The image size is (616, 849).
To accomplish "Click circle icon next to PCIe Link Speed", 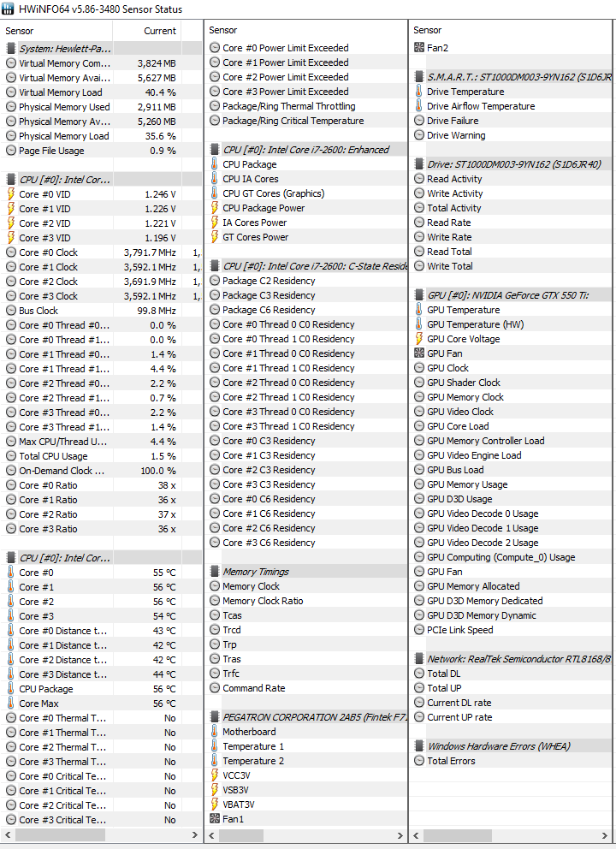I will click(419, 630).
